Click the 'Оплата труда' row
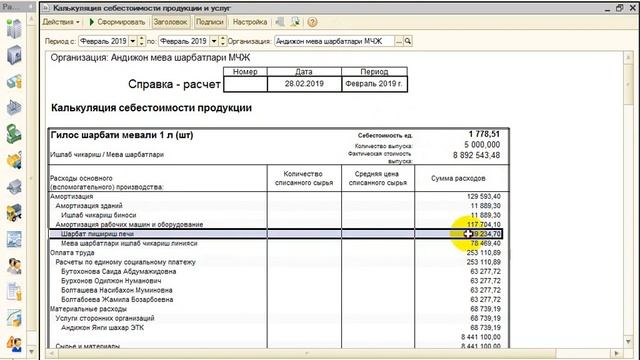The height and width of the screenshot is (360, 640). click(279, 253)
